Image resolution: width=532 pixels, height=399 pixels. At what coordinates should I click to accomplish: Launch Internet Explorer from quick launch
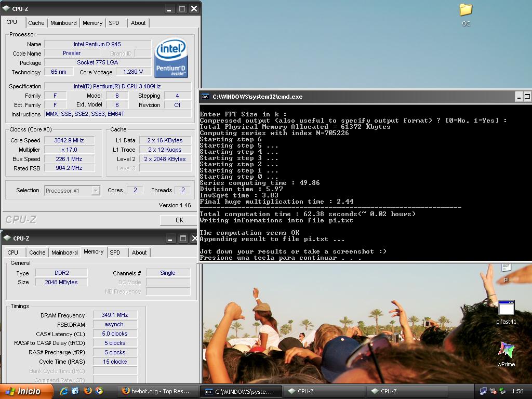coord(64,391)
